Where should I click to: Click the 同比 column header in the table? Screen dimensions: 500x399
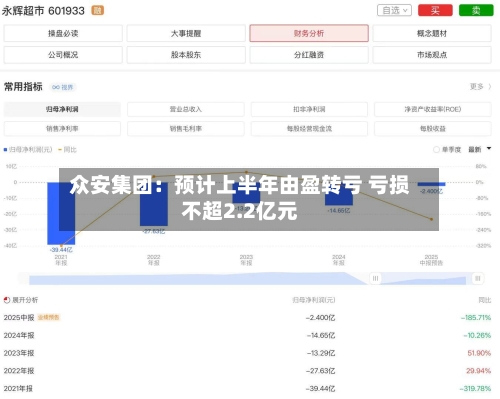[x=485, y=300]
